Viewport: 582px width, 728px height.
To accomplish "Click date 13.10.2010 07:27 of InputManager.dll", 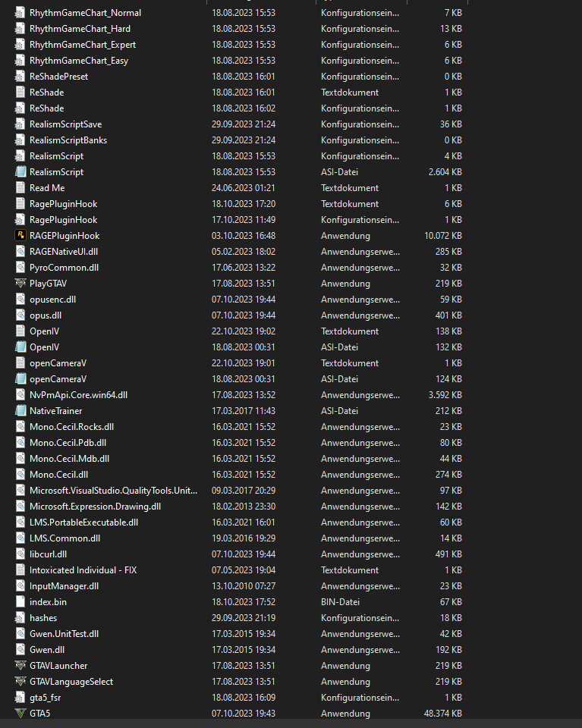I will 244,586.
